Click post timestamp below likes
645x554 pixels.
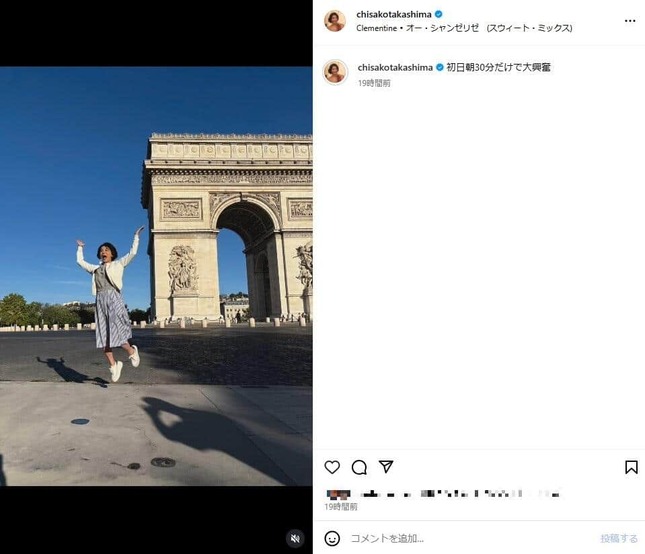click(341, 507)
